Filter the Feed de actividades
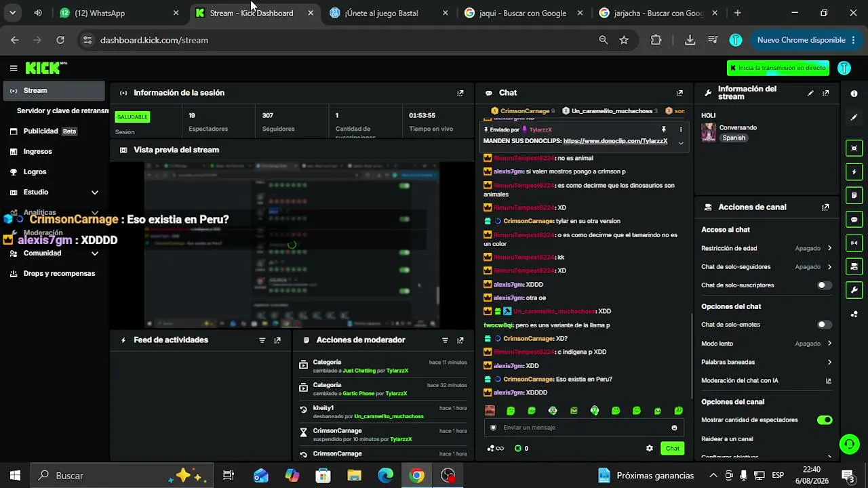Screen dimensions: 868x488 coord(262,340)
